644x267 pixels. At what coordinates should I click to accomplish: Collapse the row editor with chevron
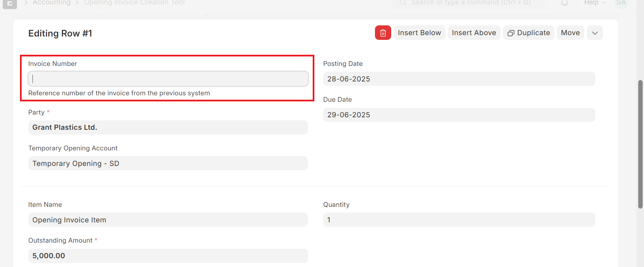point(595,33)
